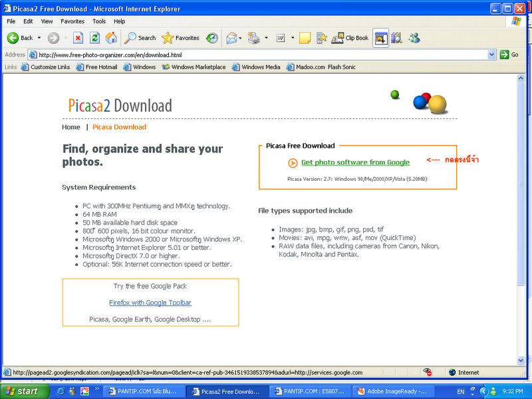Print the page with the printer icon
Image resolution: width=532 pixels, height=399 pixels.
coord(254,38)
